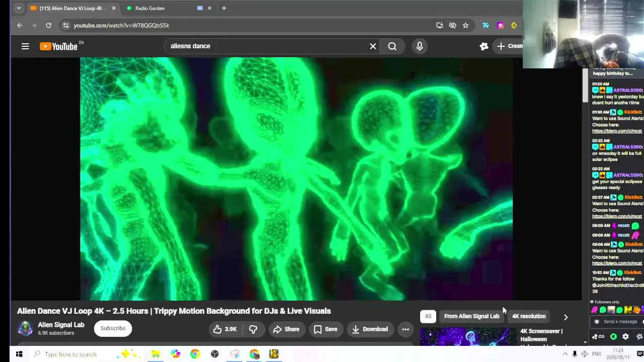Open the YouTube guide hamburger menu

tap(25, 46)
